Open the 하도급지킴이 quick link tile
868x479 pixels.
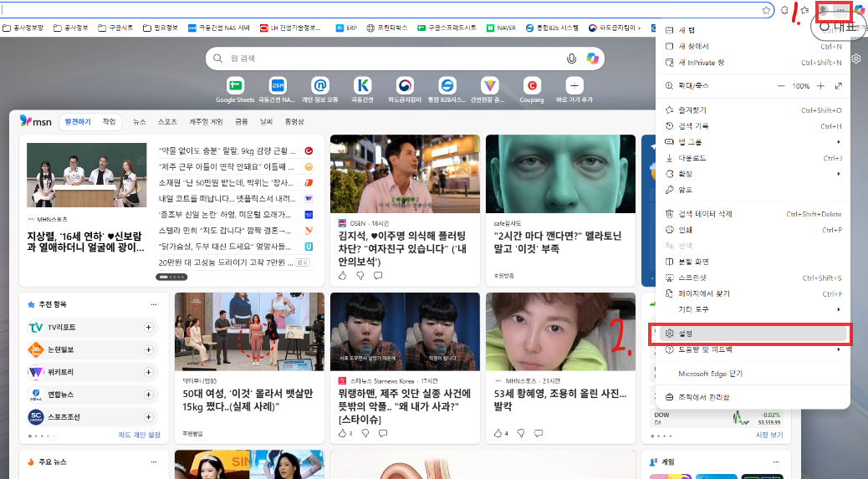(405, 89)
